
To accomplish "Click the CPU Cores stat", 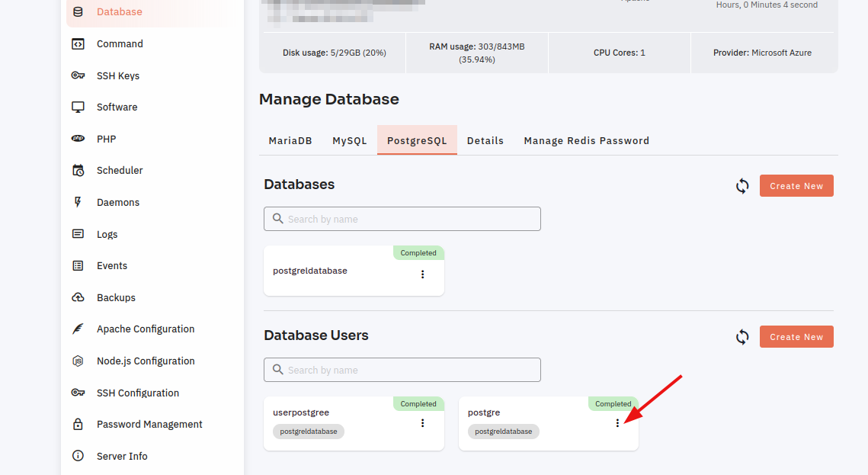I will point(620,53).
